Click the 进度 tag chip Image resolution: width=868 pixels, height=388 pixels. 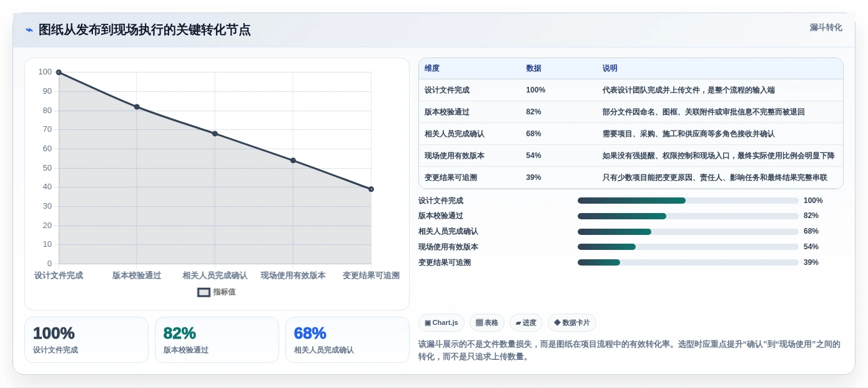(x=526, y=322)
